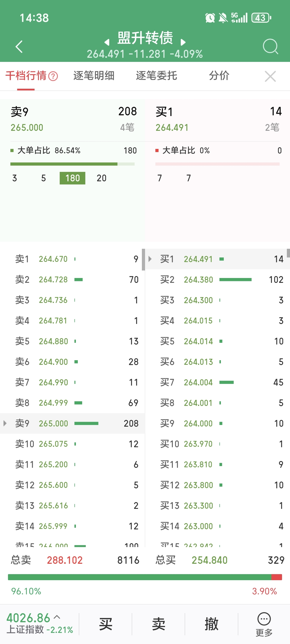The width and height of the screenshot is (290, 644).
Task: Select the 买1 264.491 order row
Action: point(217,259)
